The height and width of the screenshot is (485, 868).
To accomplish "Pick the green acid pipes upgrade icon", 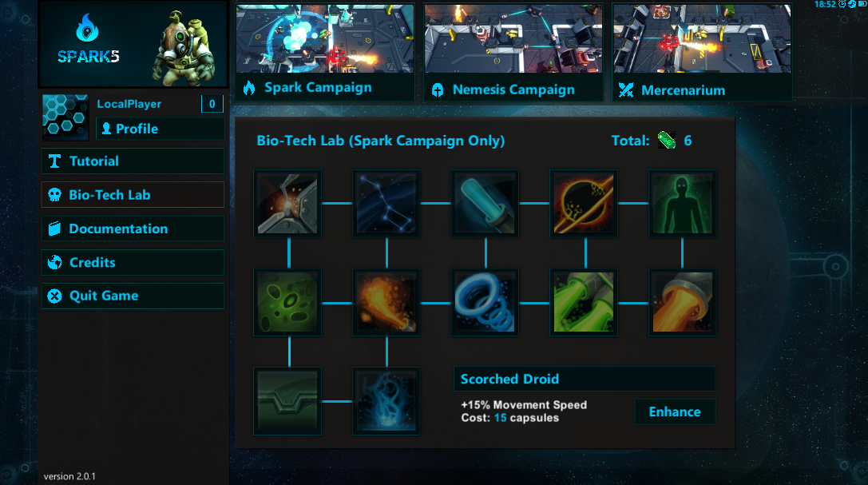I will tap(584, 302).
